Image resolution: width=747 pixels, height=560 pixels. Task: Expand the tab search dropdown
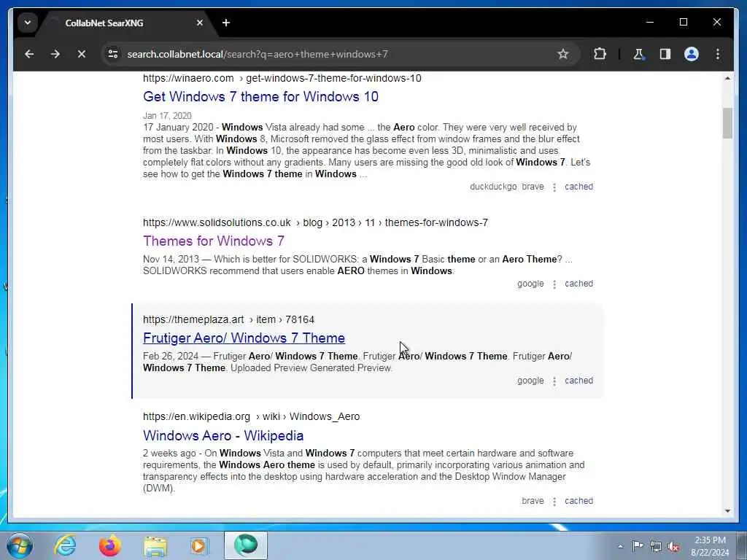(x=28, y=23)
